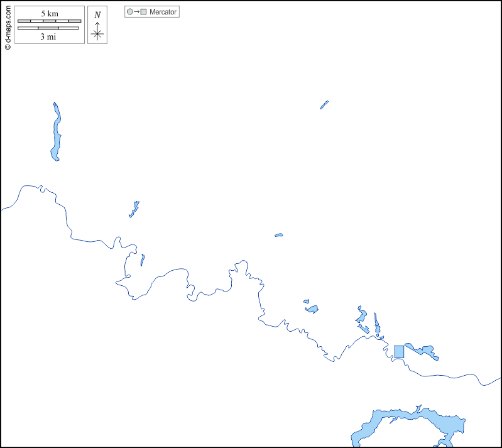Click the river where it exits the right edge
The width and height of the screenshot is (502, 448).
tap(499, 379)
